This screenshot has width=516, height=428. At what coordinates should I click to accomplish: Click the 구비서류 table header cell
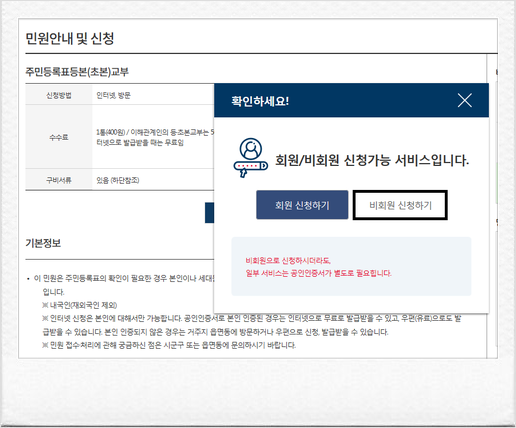(59, 180)
